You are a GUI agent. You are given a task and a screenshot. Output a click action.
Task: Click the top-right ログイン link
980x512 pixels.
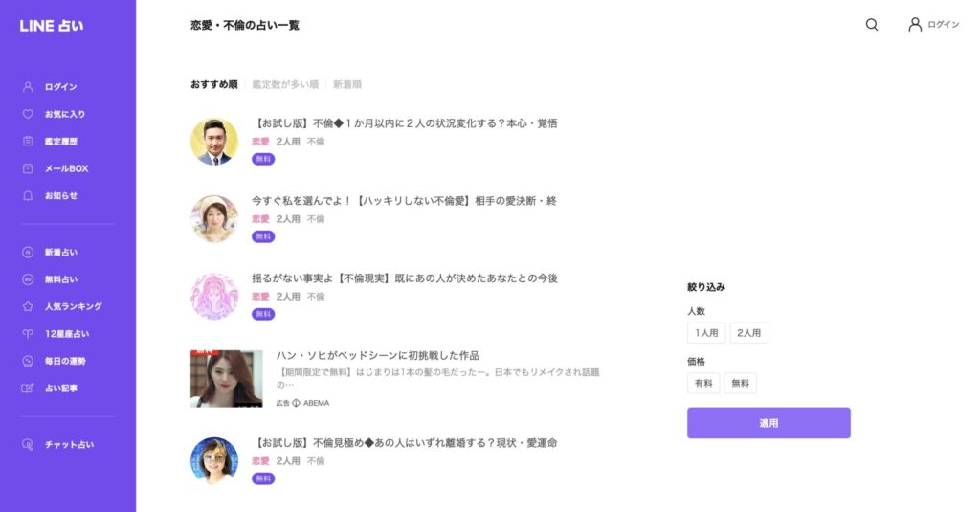(943, 24)
